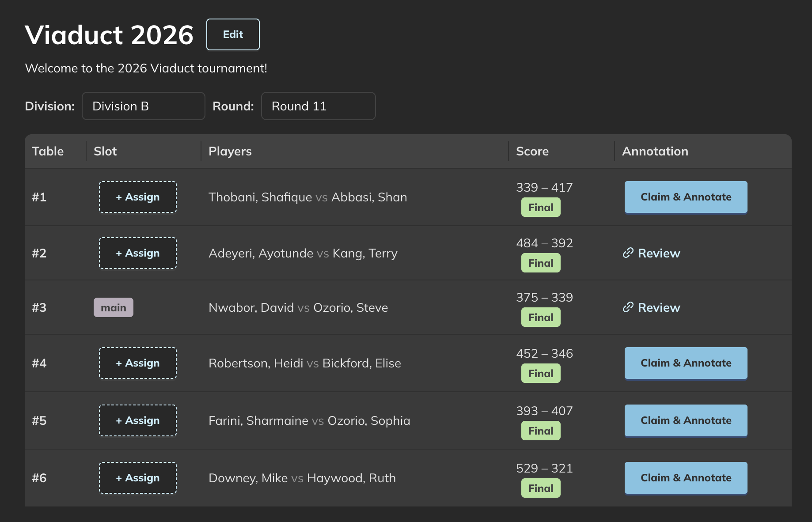Image resolution: width=812 pixels, height=522 pixels.
Task: Open the Round dropdown showing Round 11
Action: [x=318, y=106]
